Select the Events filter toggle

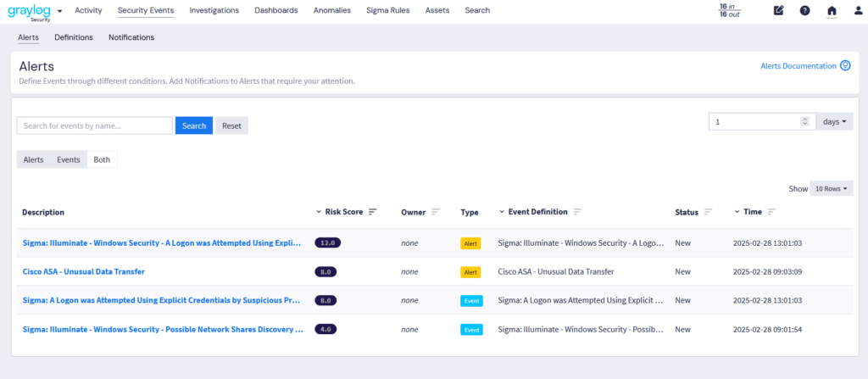click(68, 159)
